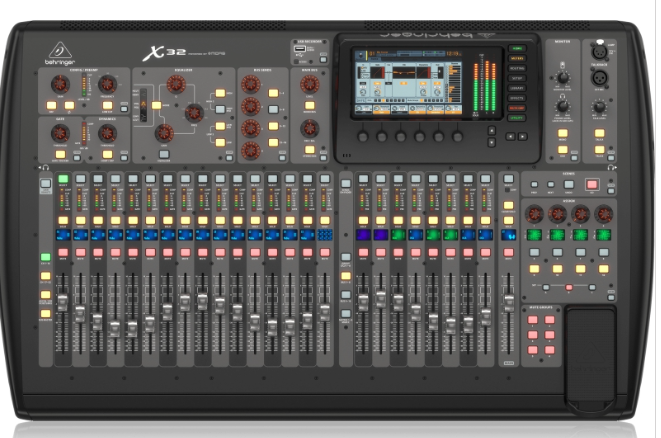Click the Talkback external mic XLR connector
Screen dimensions: 661x438
(599, 78)
